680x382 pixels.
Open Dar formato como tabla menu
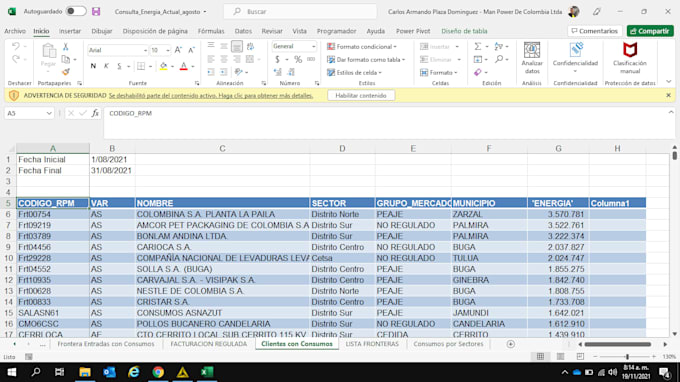pyautogui.click(x=366, y=59)
